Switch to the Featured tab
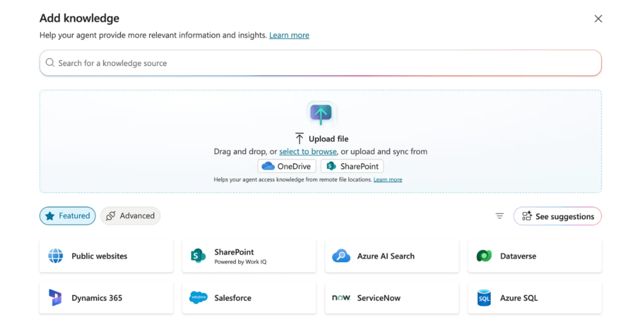Viewport: 644px width, 322px height. pyautogui.click(x=68, y=216)
